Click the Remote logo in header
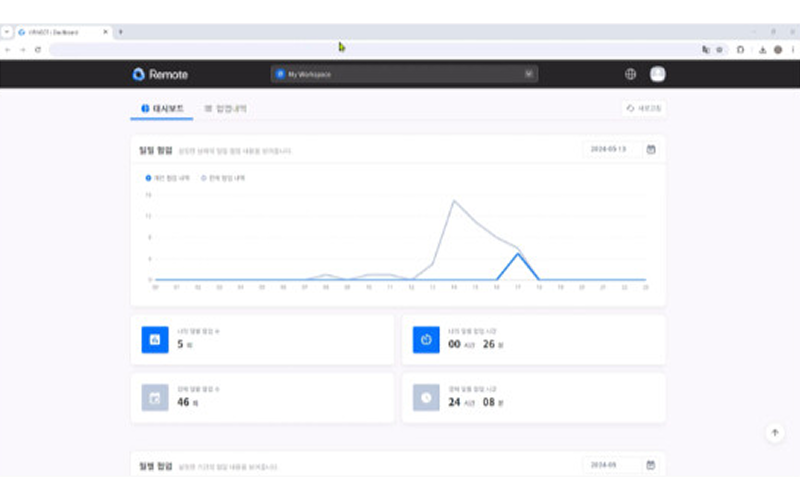 coord(160,74)
